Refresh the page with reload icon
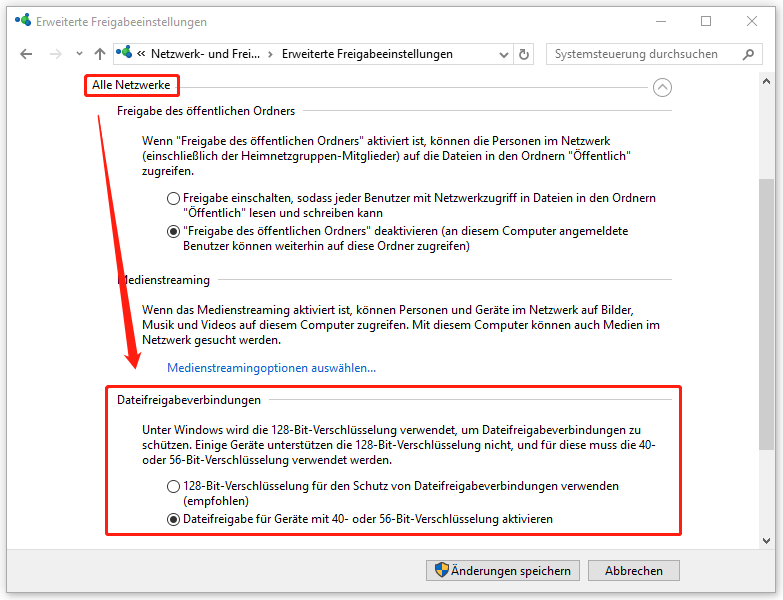The height and width of the screenshot is (600, 783). coord(524,54)
